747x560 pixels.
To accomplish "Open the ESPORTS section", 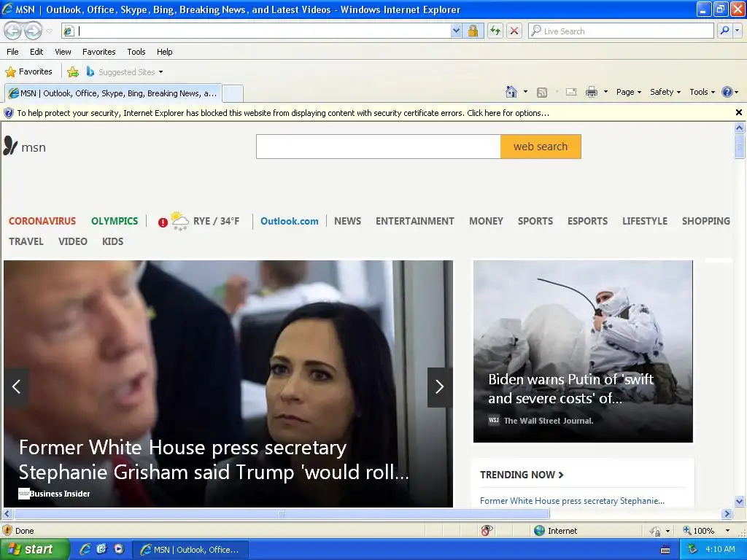I will click(587, 221).
